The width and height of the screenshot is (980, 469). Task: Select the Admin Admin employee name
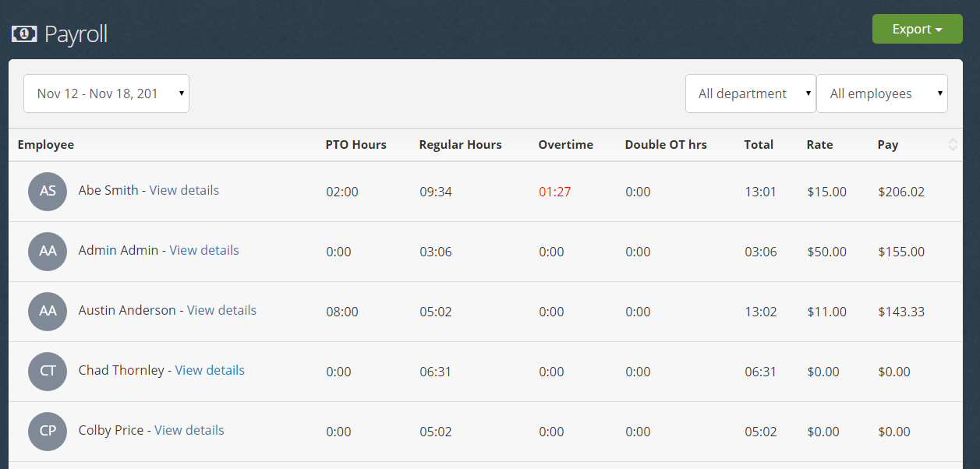119,250
